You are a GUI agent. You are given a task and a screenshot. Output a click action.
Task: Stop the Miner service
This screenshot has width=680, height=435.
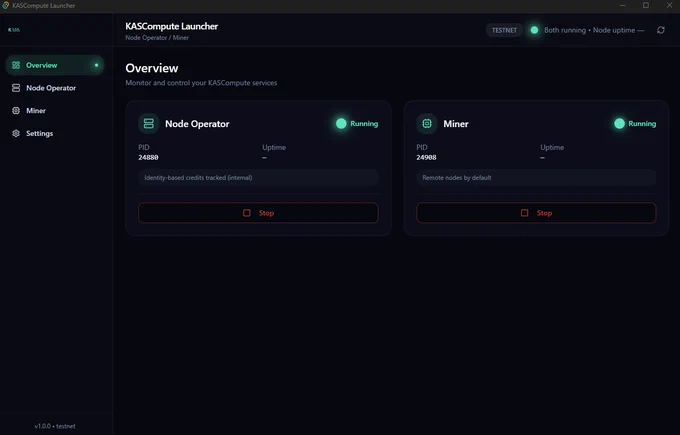(536, 213)
